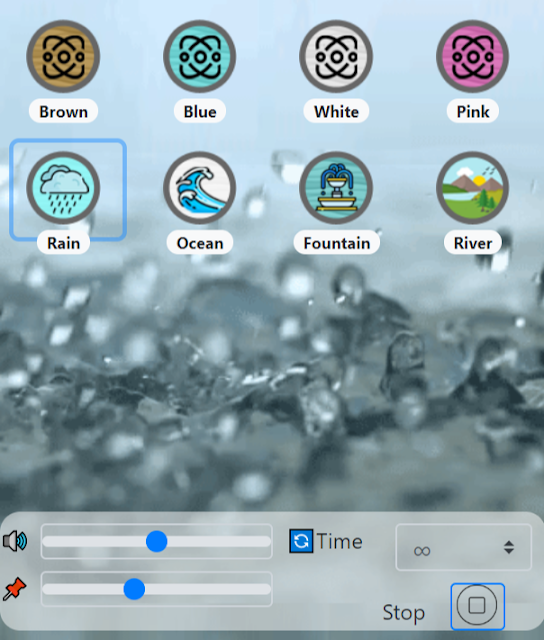Viewport: 544px width, 640px height.
Task: Click the speaker volume icon
Action: coord(15,541)
